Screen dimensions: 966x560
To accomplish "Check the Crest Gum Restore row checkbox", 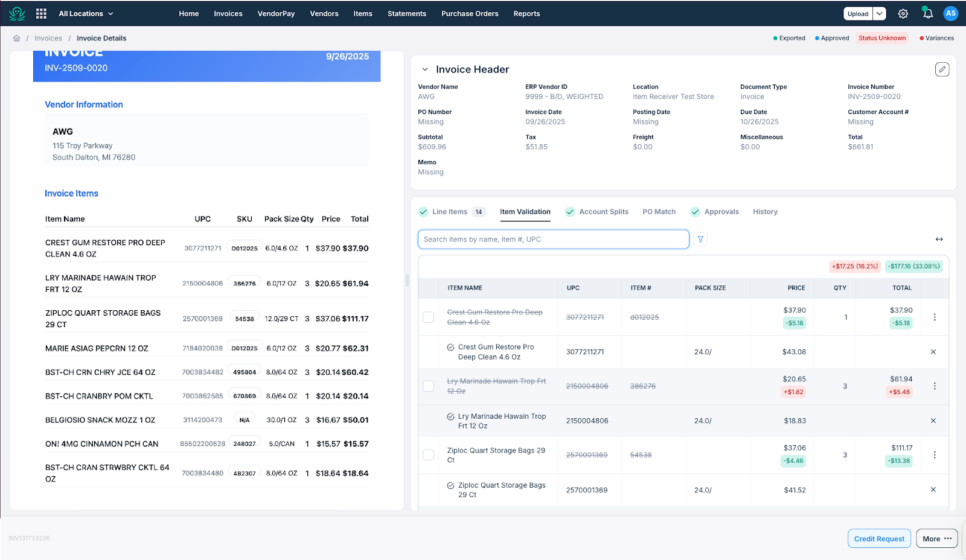I will 429,317.
